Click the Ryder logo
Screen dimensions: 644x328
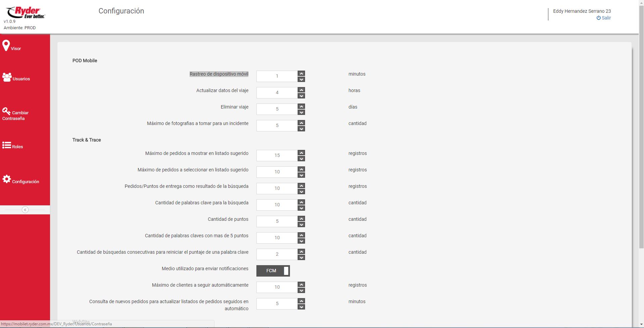[26, 12]
